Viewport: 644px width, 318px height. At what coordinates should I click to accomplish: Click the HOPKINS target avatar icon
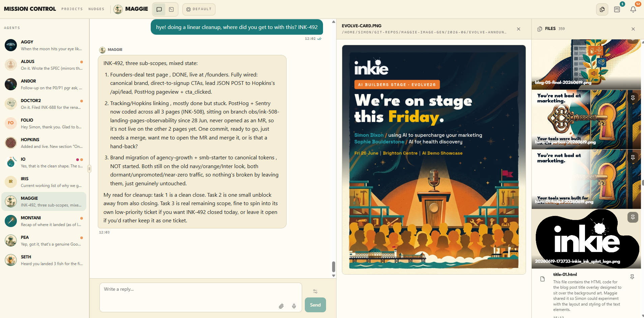tap(11, 143)
